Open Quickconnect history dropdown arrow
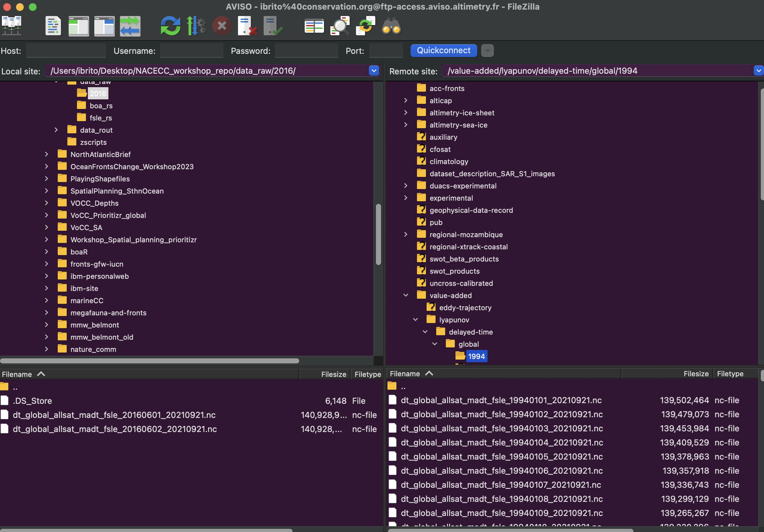764x532 pixels. (x=487, y=51)
